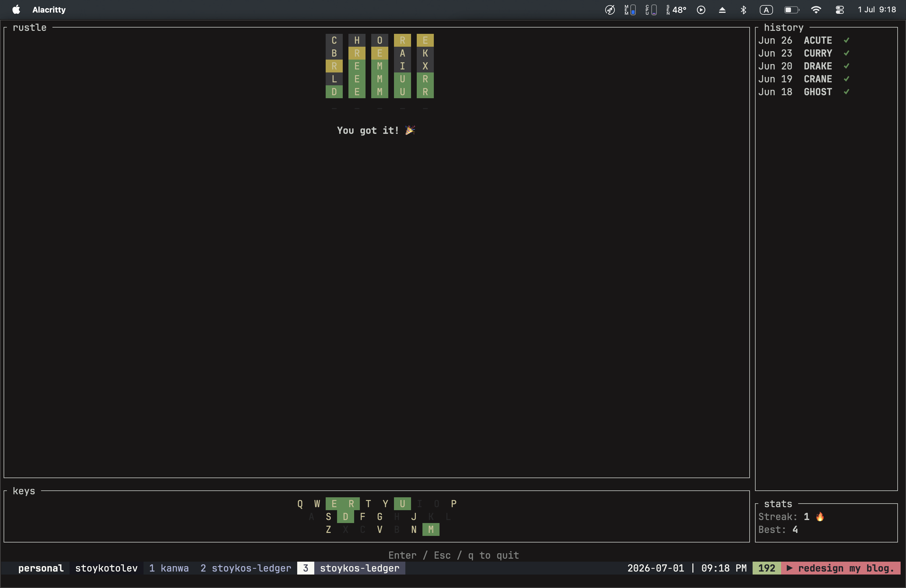Image resolution: width=906 pixels, height=588 pixels.
Task: Open the Alacritty application menu
Action: 49,10
